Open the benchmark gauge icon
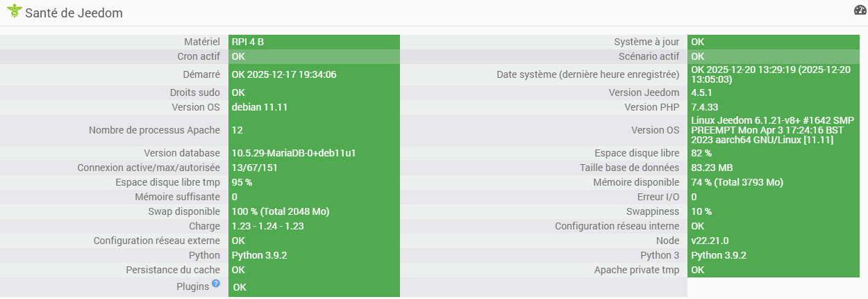Screen dimensions: 868x299 click(x=860, y=10)
